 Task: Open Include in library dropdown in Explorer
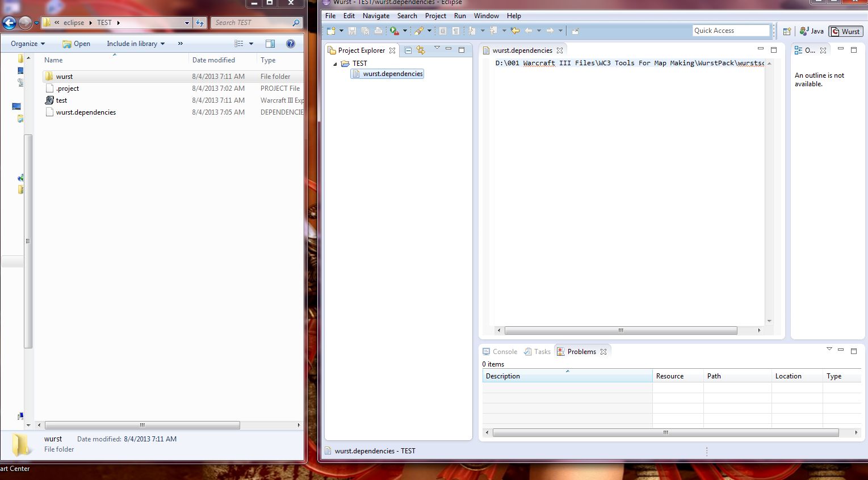pyautogui.click(x=136, y=44)
